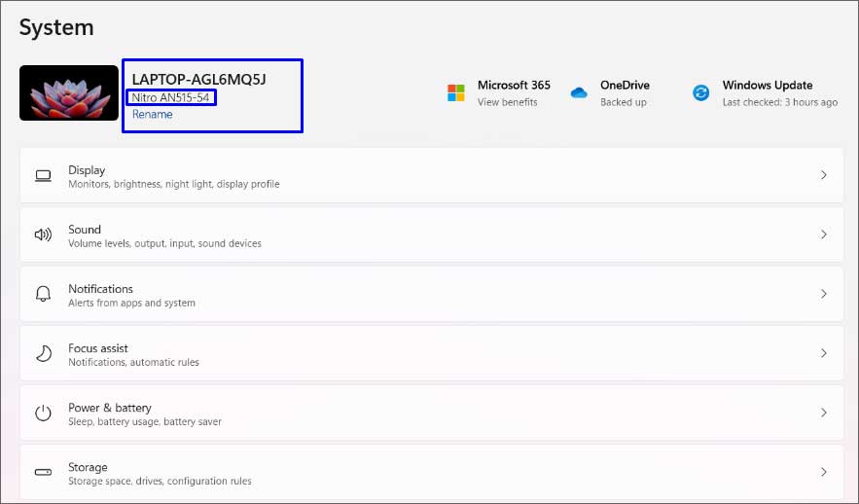Click the Display laptop icon
859x504 pixels.
coord(43,176)
